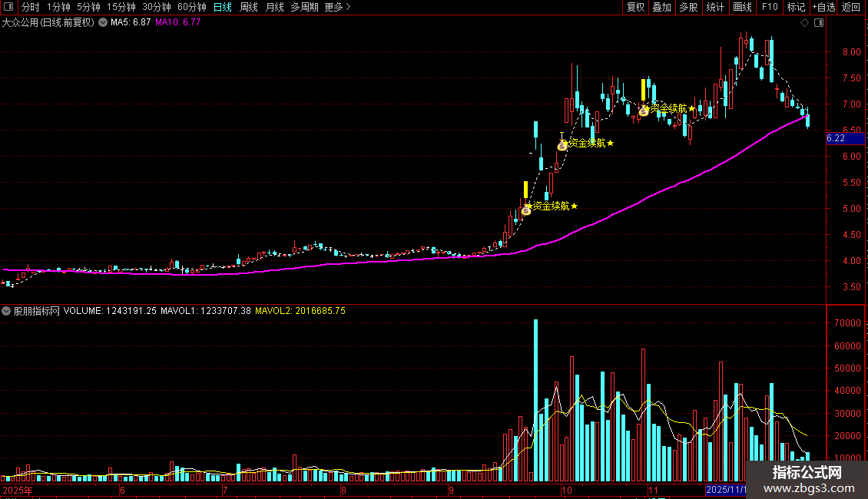868x499 pixels.
Task: Click month 9 on the time axis
Action: [x=451, y=490]
